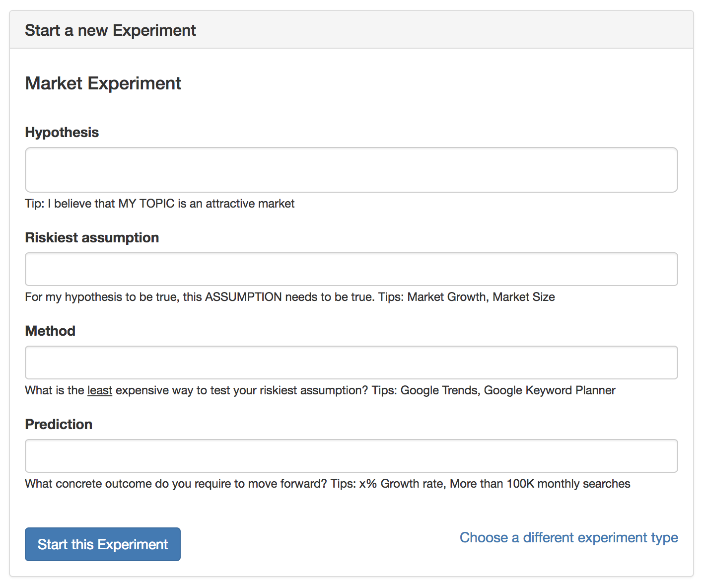Click the Prediction field label
The width and height of the screenshot is (705, 588).
tap(59, 424)
